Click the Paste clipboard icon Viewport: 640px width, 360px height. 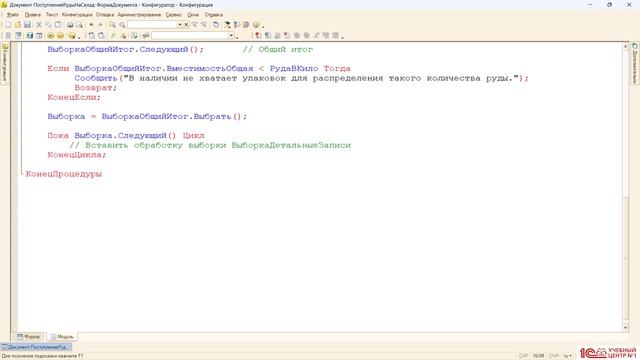58,25
